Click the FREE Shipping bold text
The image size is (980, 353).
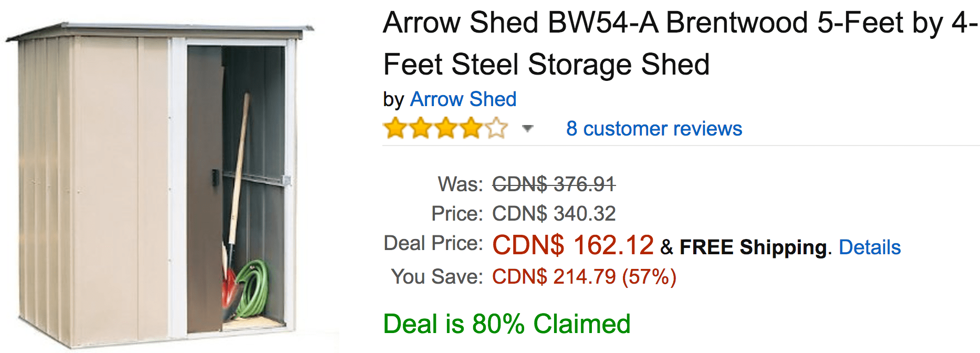(x=753, y=247)
